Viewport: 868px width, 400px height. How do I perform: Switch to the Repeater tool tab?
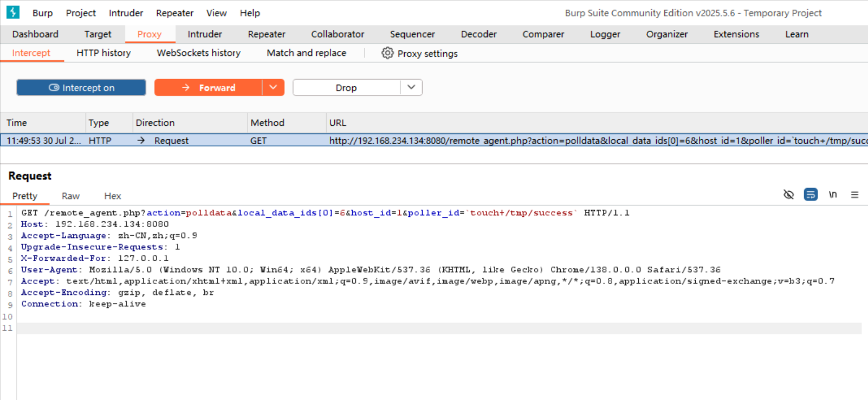tap(267, 34)
